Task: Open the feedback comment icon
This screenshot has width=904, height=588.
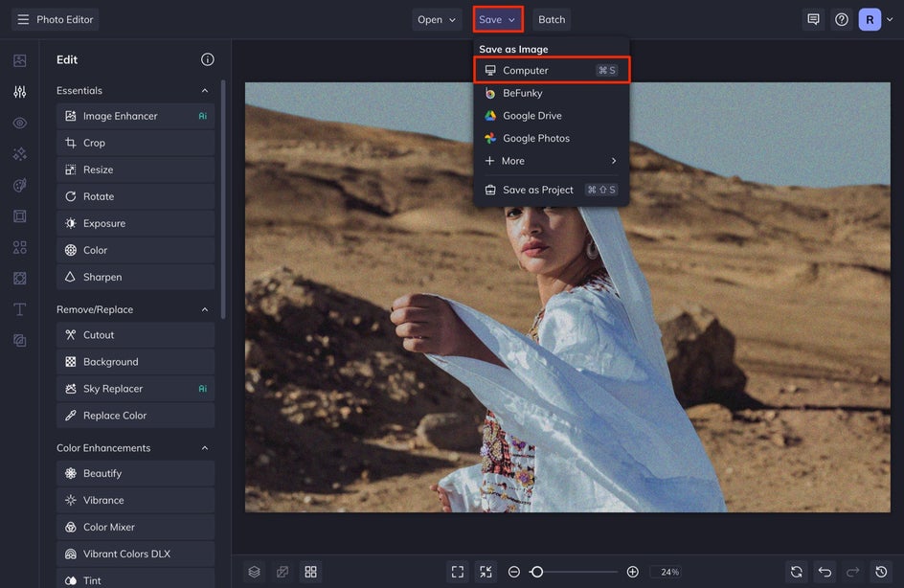Action: [x=813, y=19]
